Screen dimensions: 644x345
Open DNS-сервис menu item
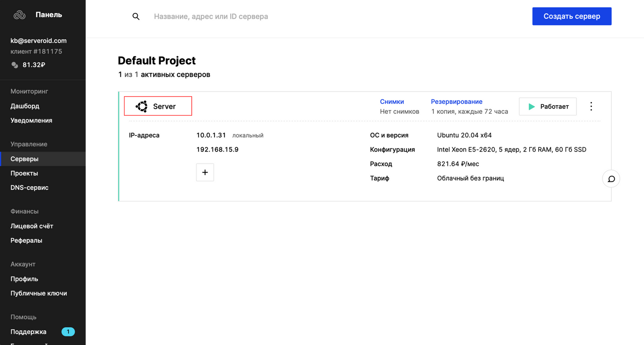29,187
